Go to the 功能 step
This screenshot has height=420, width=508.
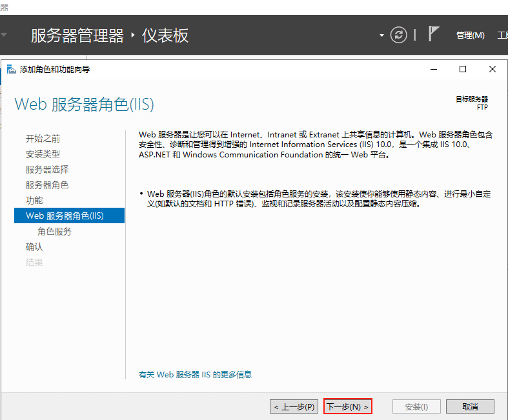(x=34, y=201)
